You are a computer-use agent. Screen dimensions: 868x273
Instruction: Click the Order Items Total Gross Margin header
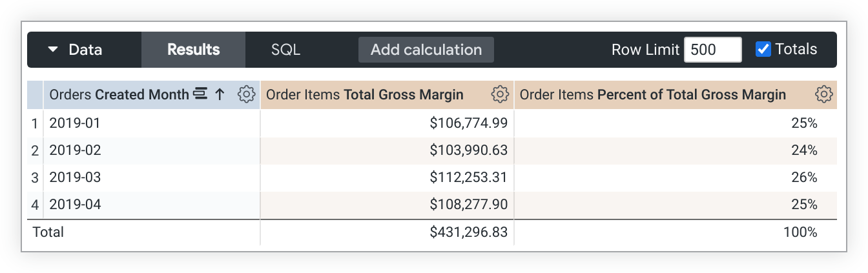[x=365, y=95]
